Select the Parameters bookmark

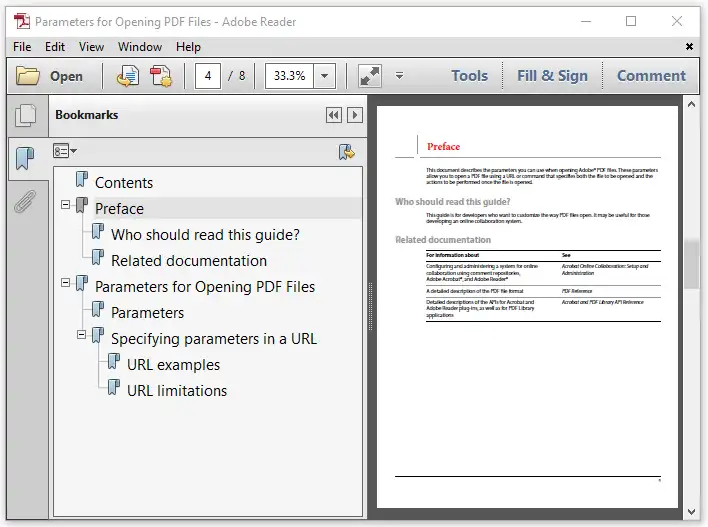(147, 313)
